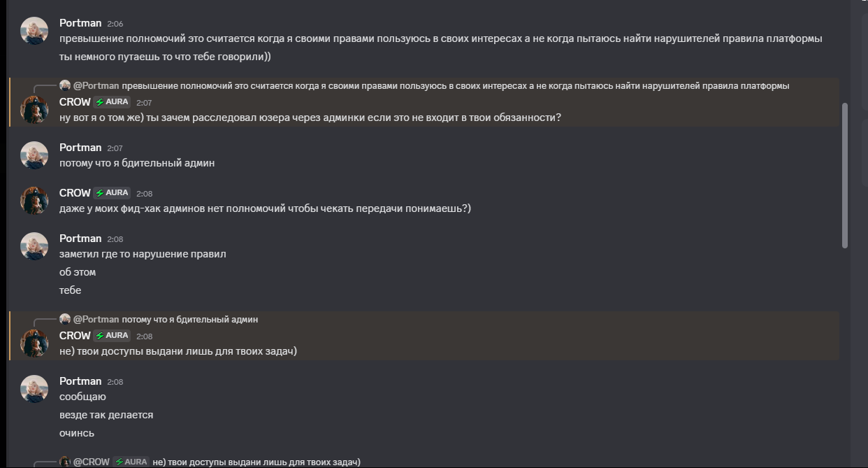Image resolution: width=868 pixels, height=468 pixels.
Task: Jump to the quoted message 'потому что я бдительный админ'
Action: [189, 320]
